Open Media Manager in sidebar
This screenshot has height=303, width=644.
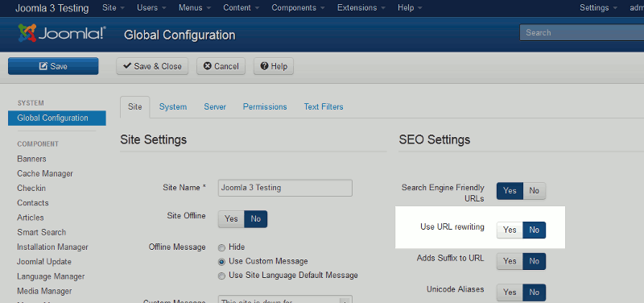pyautogui.click(x=44, y=291)
